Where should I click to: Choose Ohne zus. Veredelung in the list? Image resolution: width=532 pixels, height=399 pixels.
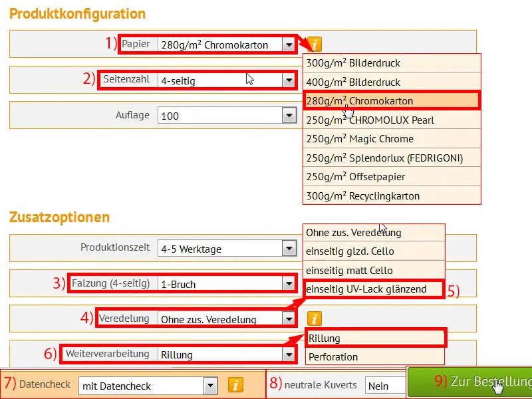pyautogui.click(x=374, y=232)
